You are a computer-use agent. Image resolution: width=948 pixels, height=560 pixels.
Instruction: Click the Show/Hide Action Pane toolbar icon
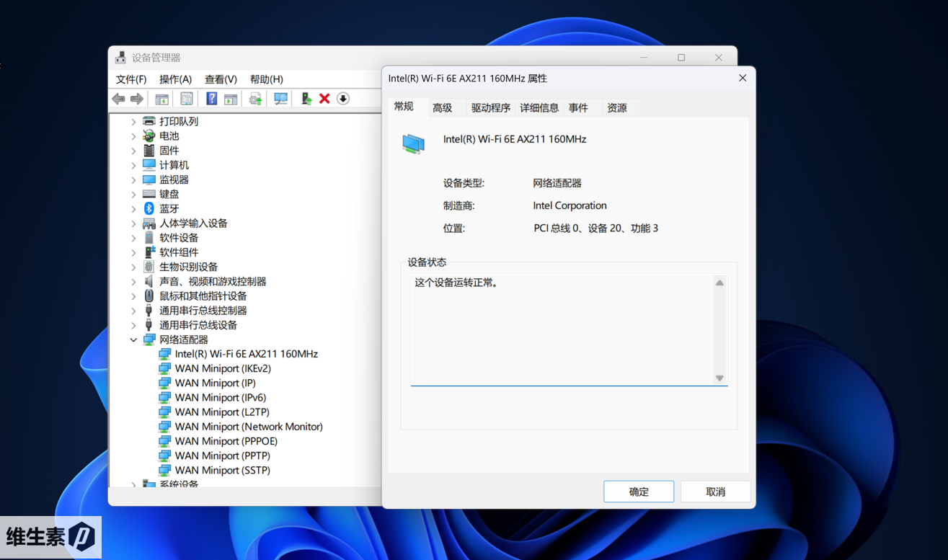[x=231, y=99]
